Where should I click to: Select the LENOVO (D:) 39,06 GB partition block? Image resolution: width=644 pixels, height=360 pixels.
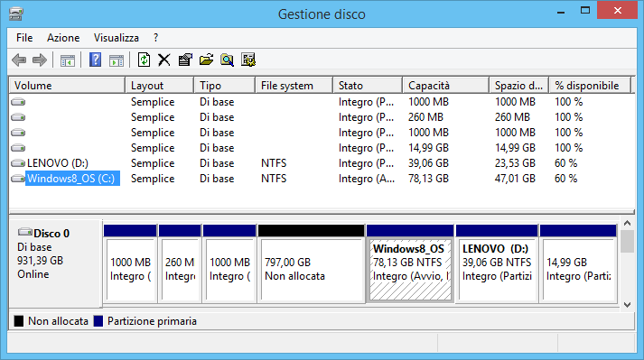click(x=497, y=263)
